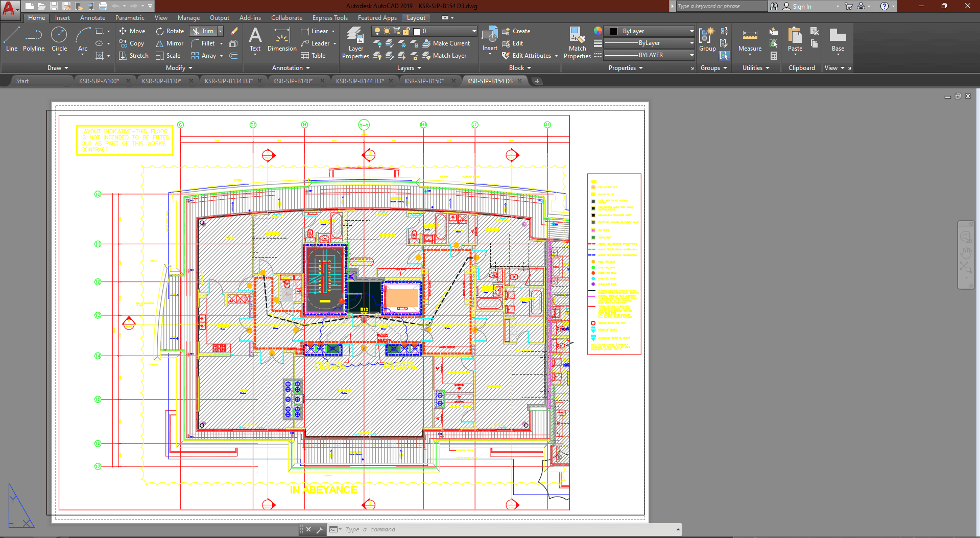Click the white layer color swatch
This screenshot has width=980, height=538.
click(x=417, y=31)
